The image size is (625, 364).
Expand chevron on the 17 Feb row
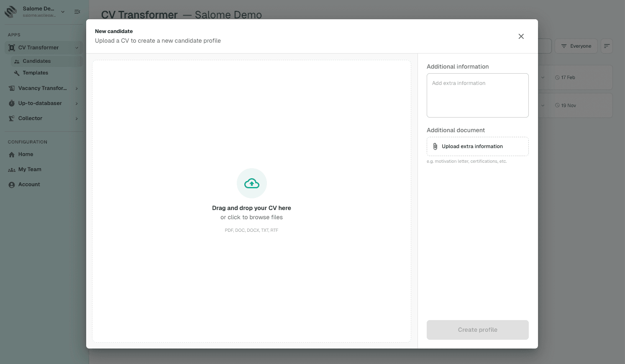[543, 77]
